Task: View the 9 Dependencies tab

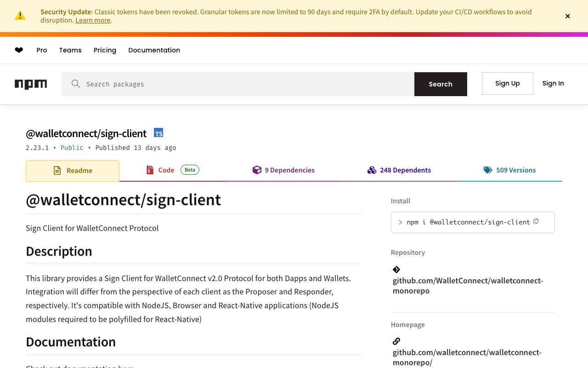Action: (283, 170)
